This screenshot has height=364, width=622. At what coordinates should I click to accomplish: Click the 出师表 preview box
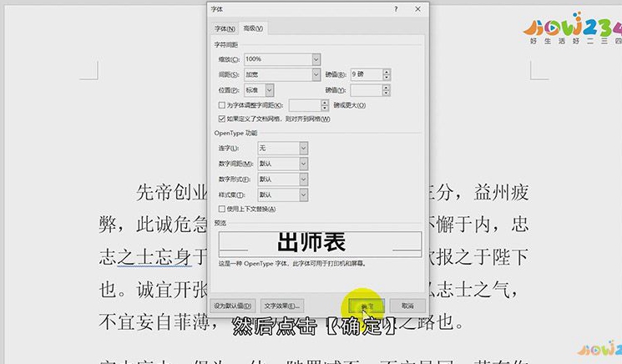tap(320, 244)
